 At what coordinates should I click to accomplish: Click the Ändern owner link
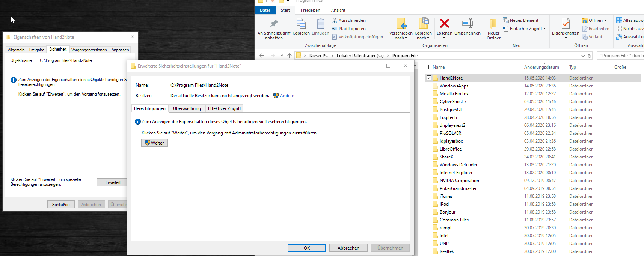(287, 96)
